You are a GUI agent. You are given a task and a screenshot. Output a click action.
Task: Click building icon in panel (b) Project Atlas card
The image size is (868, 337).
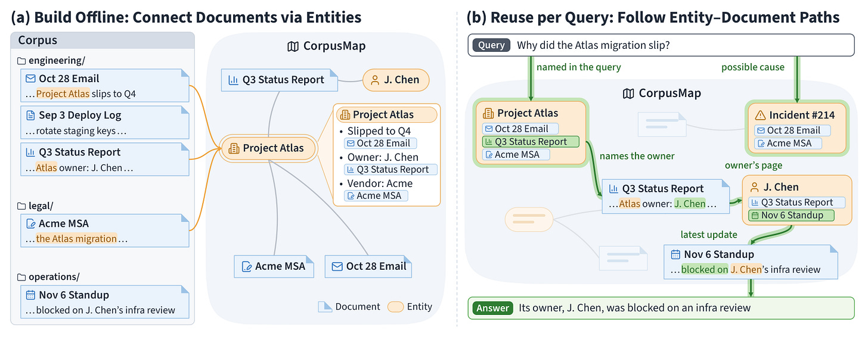tap(488, 113)
